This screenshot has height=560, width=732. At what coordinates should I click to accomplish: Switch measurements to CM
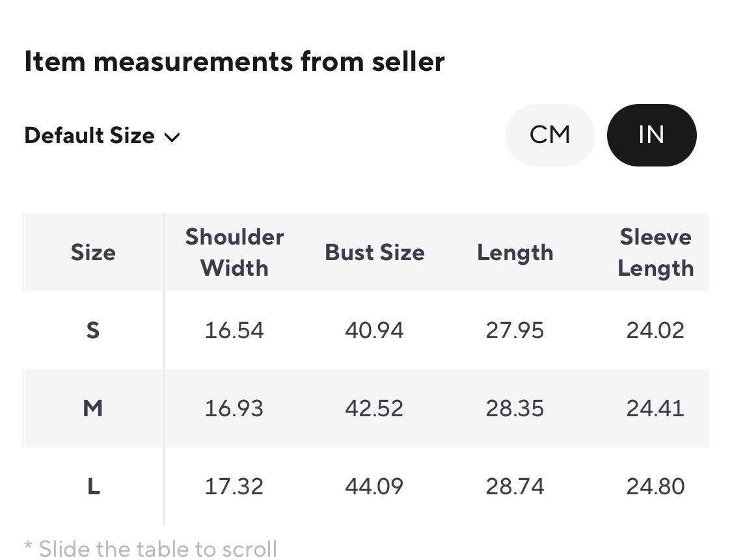550,135
